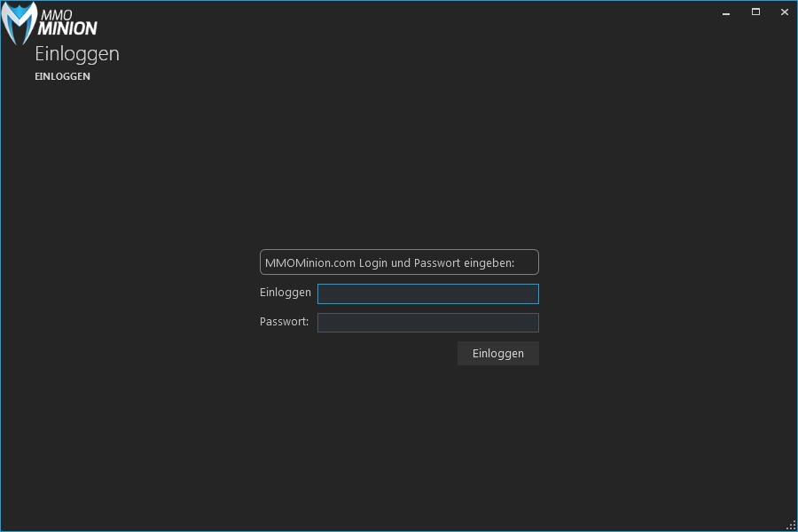
Task: Click the large Einloggen page heading
Action: [x=77, y=53]
